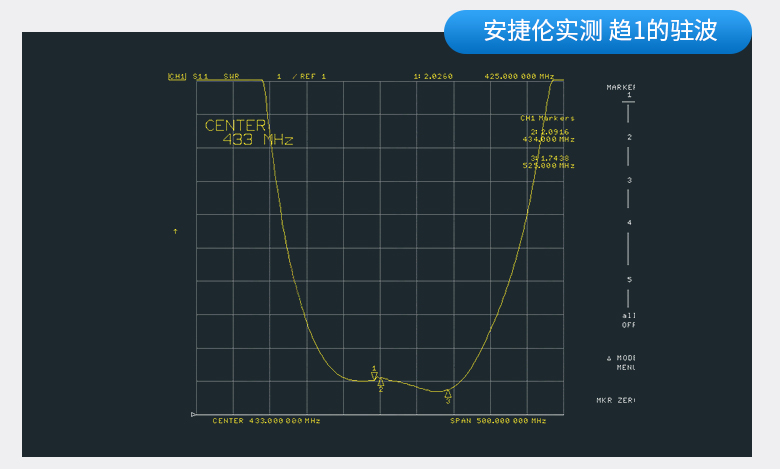Click the SPAN 500.000 000 MHz readout
The width and height of the screenshot is (780, 469).
click(498, 421)
